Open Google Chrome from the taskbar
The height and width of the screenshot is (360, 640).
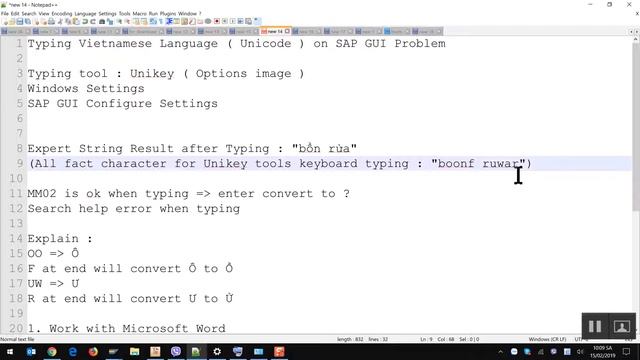[x=52, y=351]
